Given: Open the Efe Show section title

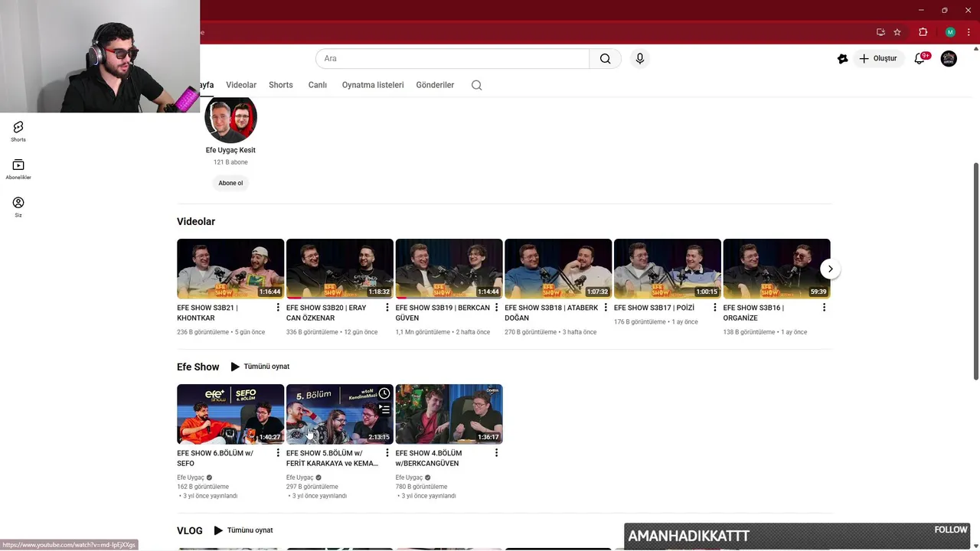Looking at the screenshot, I should [x=198, y=367].
